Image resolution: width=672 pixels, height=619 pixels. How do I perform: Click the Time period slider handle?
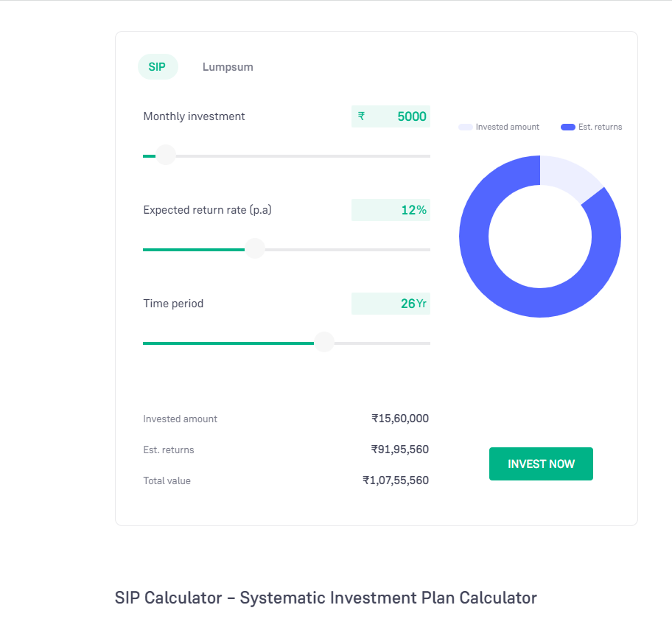(x=323, y=343)
